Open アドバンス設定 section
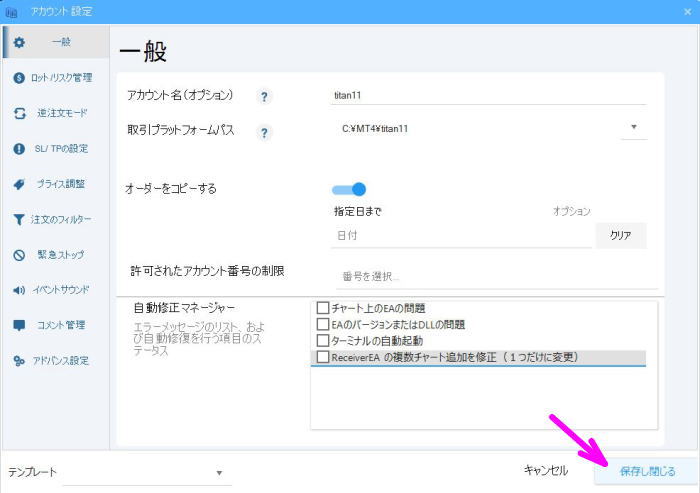 55,361
